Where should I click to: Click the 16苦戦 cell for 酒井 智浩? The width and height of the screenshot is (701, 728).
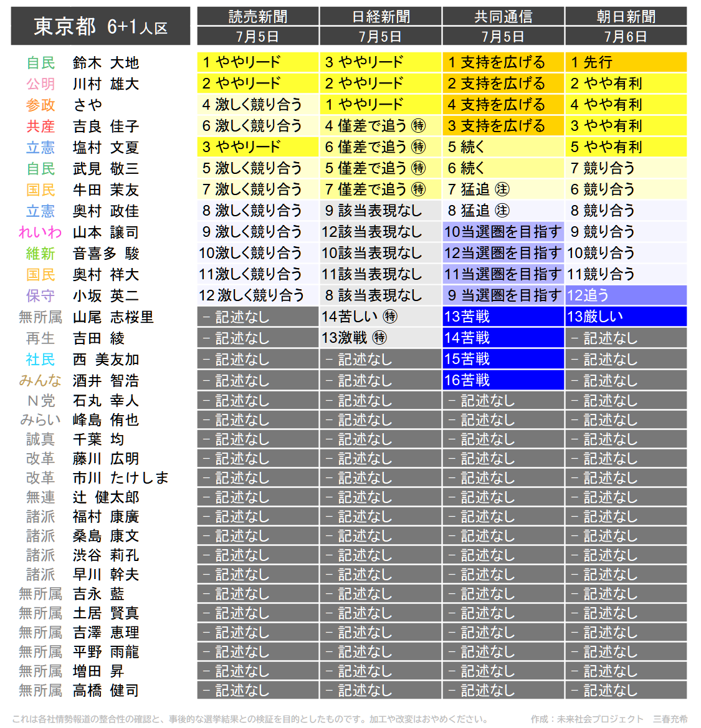click(503, 380)
